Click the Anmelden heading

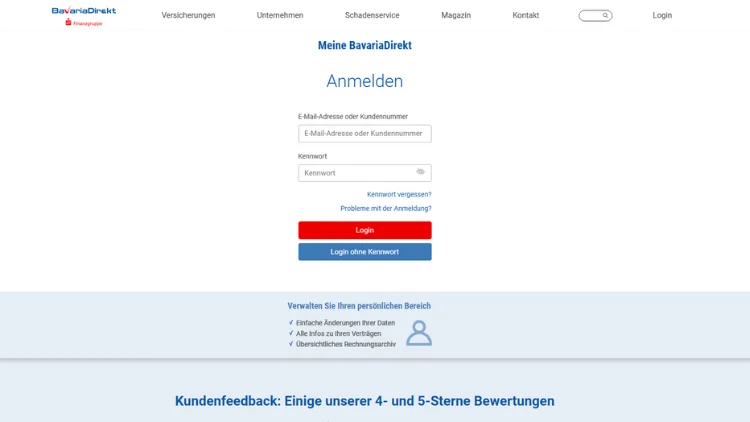[x=364, y=81]
